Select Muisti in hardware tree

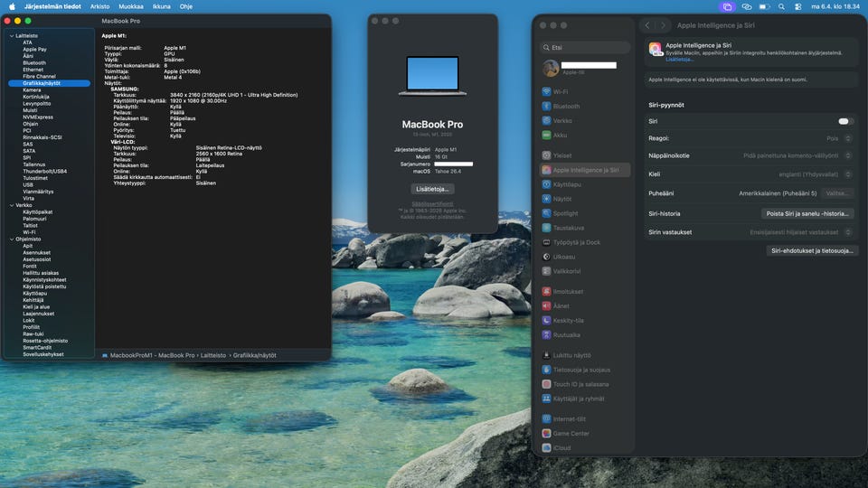point(30,110)
